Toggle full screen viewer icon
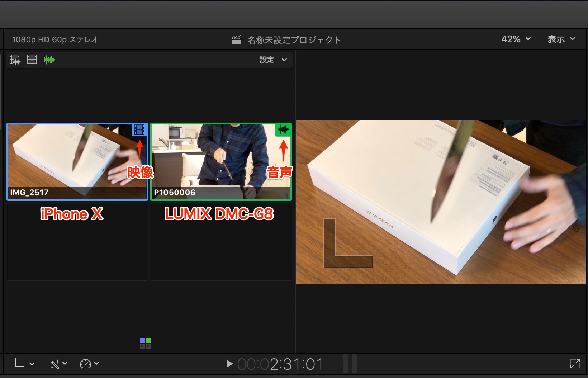This screenshot has height=378, width=588. (x=575, y=364)
